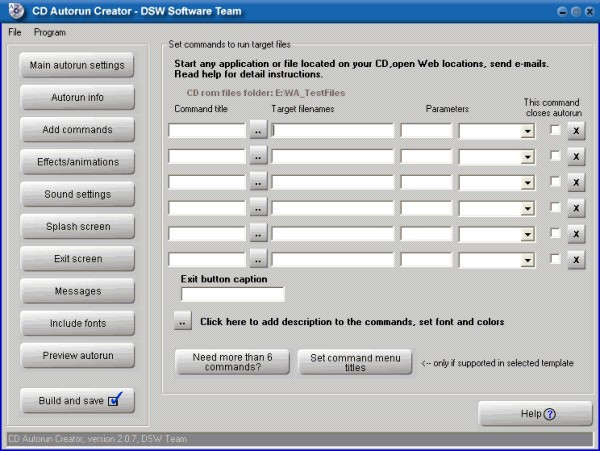Click in second Command title field

(x=207, y=156)
